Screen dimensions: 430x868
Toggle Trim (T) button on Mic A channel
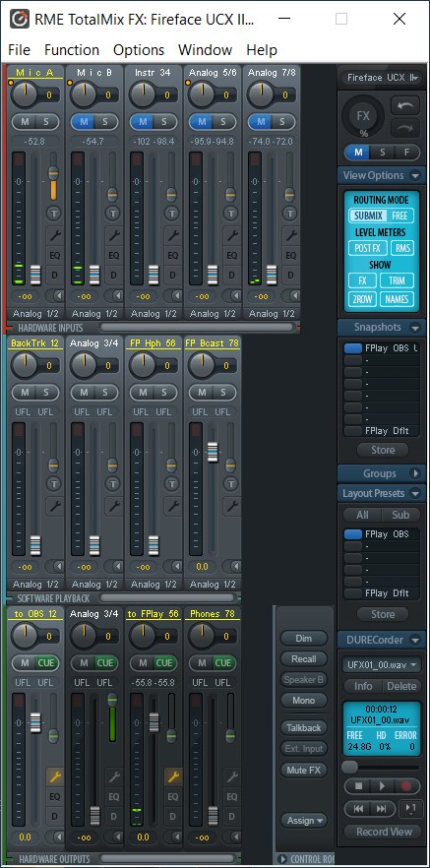54,212
